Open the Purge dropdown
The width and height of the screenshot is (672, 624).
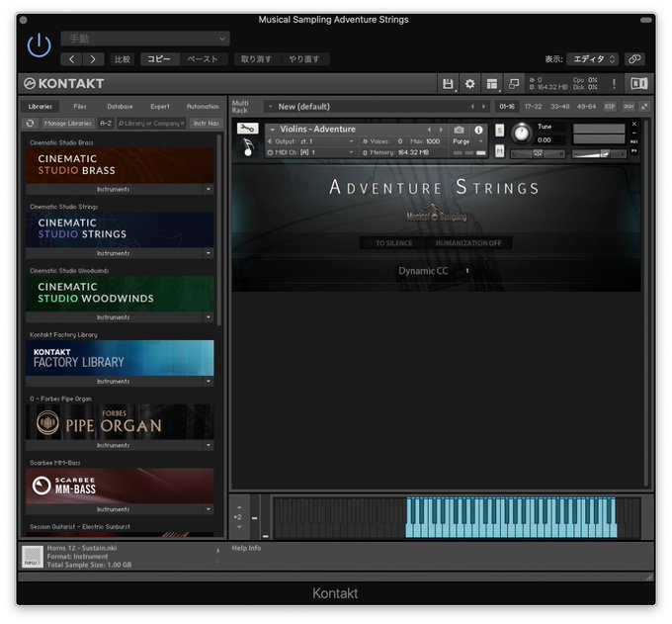[468, 141]
